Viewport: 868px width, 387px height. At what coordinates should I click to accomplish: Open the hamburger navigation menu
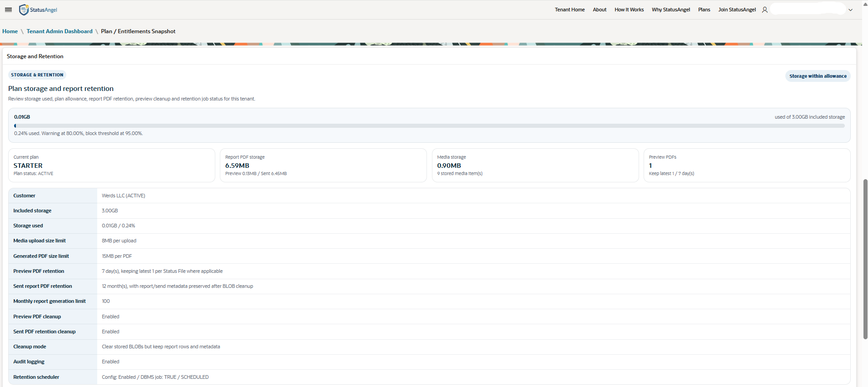click(8, 10)
